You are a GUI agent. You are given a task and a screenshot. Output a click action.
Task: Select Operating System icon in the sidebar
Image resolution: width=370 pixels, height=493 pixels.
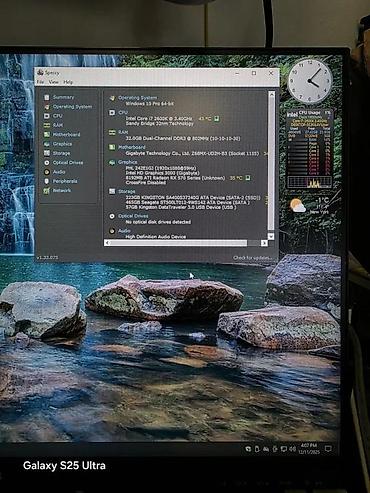tap(47, 107)
